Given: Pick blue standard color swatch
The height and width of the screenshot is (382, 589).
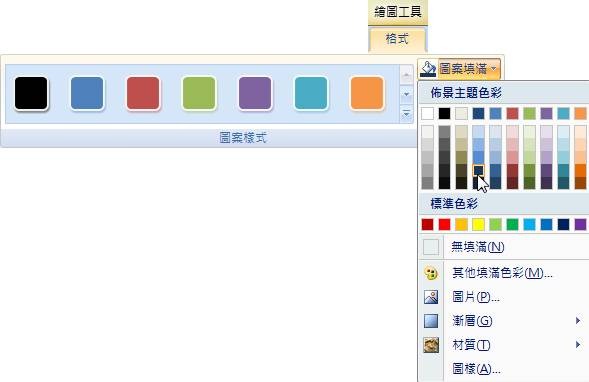Looking at the screenshot, I should [546, 225].
